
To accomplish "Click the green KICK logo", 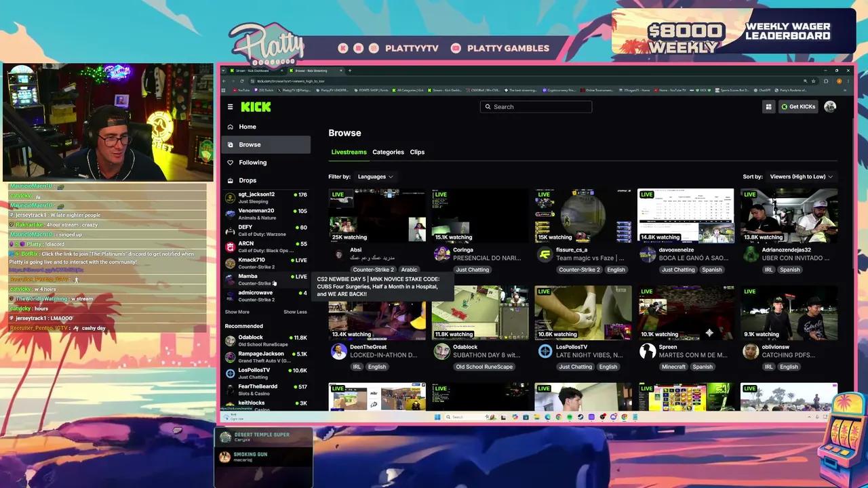I will (x=256, y=106).
